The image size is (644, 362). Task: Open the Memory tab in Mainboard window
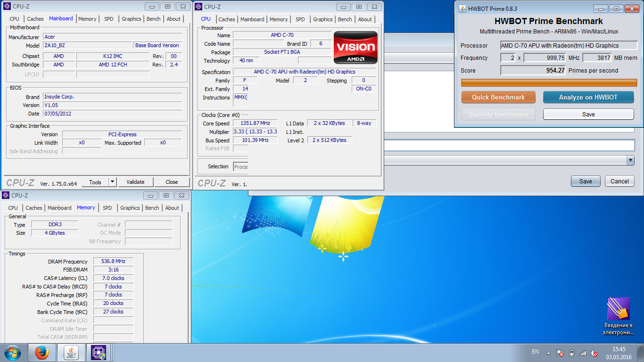(x=87, y=19)
